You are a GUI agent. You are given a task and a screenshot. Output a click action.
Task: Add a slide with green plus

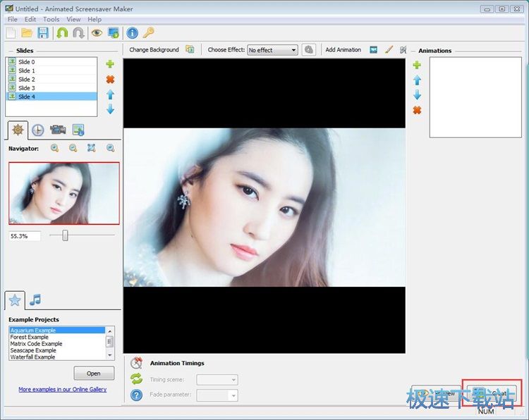click(110, 64)
